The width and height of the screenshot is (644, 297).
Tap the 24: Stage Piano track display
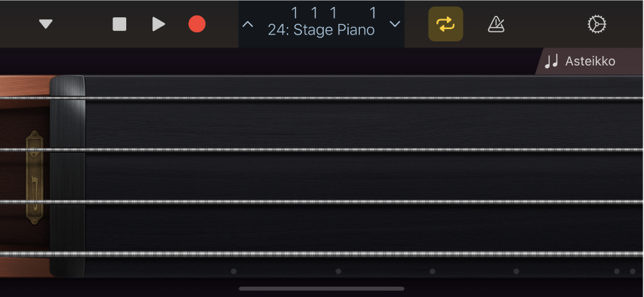(321, 24)
